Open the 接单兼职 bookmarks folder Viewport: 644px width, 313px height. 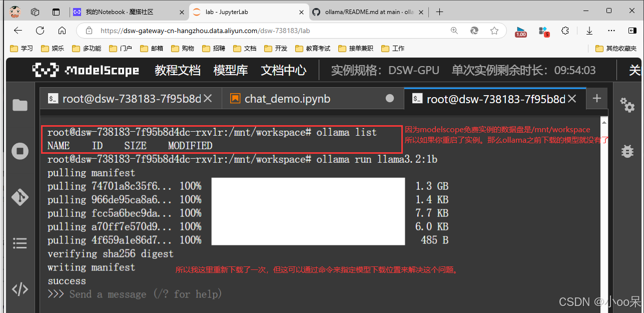[x=356, y=49]
